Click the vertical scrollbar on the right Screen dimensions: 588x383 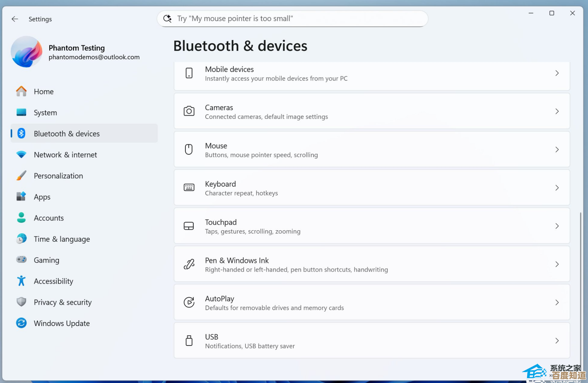pyautogui.click(x=580, y=286)
